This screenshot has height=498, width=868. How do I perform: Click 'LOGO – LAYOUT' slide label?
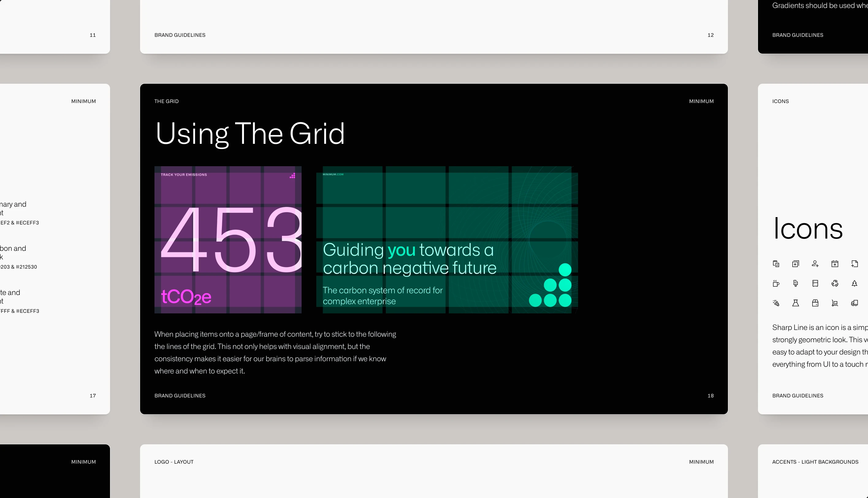(174, 462)
